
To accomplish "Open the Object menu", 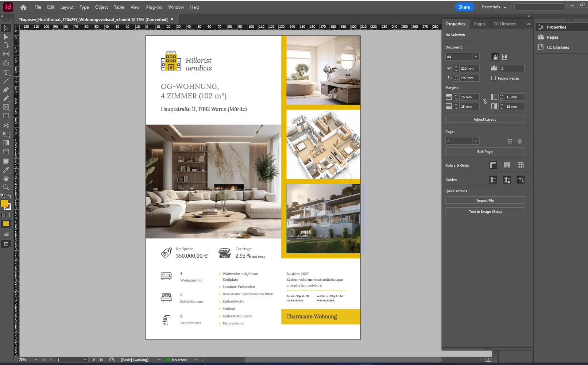I will 101,7.
